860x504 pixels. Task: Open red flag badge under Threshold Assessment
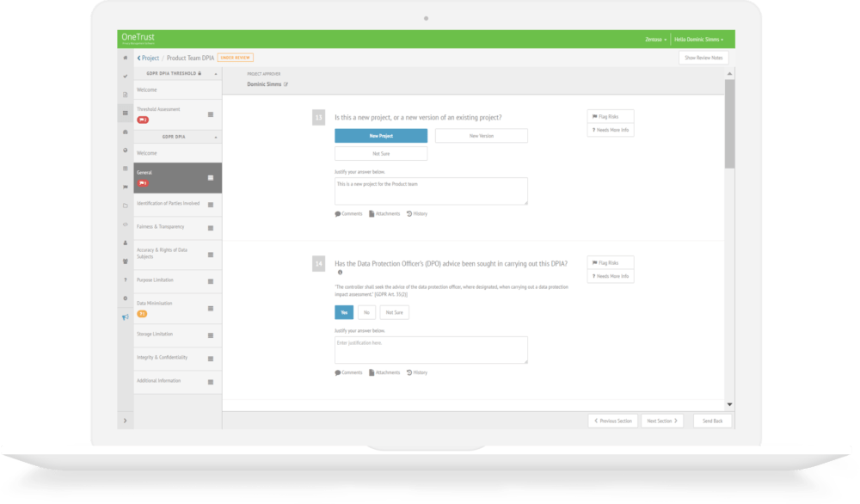click(x=143, y=120)
